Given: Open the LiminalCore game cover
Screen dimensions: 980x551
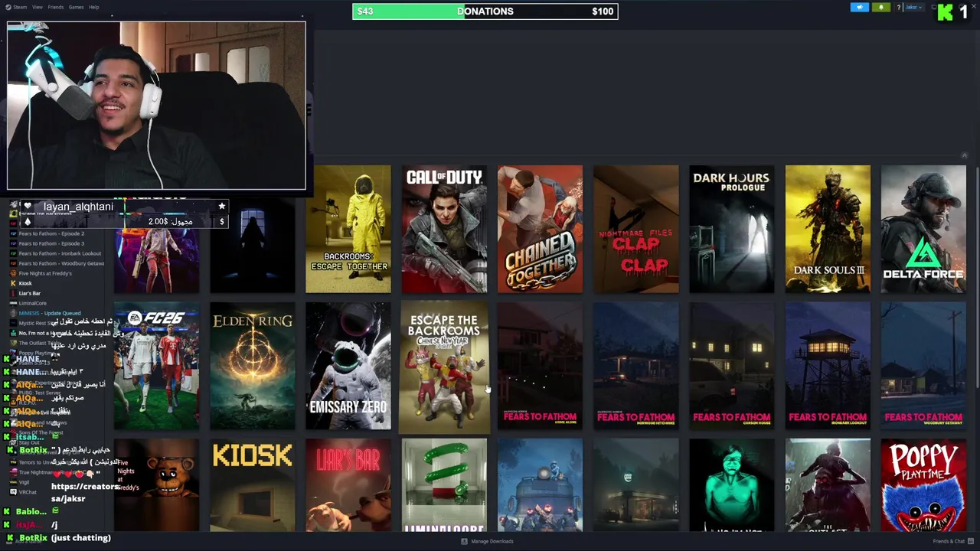Looking at the screenshot, I should [x=444, y=485].
